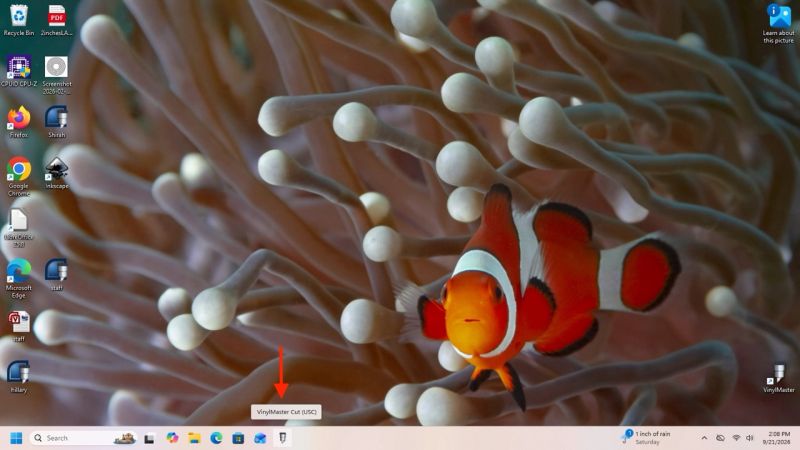Open File Explorer from the taskbar
The image size is (800, 450).
[x=194, y=438]
